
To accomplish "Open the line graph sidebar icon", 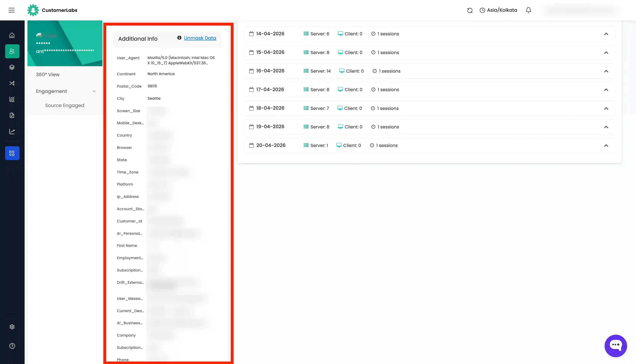I will tap(12, 131).
